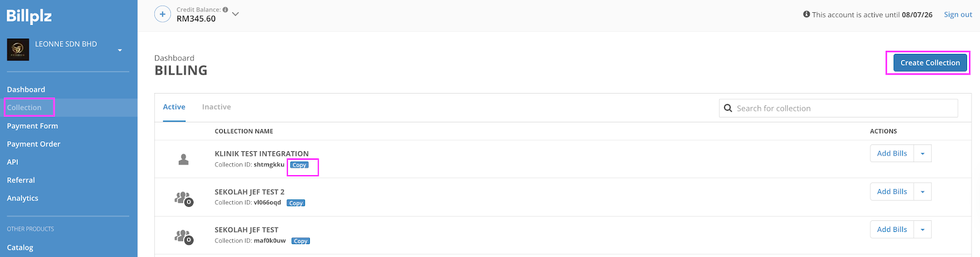The width and height of the screenshot is (980, 257).
Task: Click the Create Collection button
Action: 930,63
